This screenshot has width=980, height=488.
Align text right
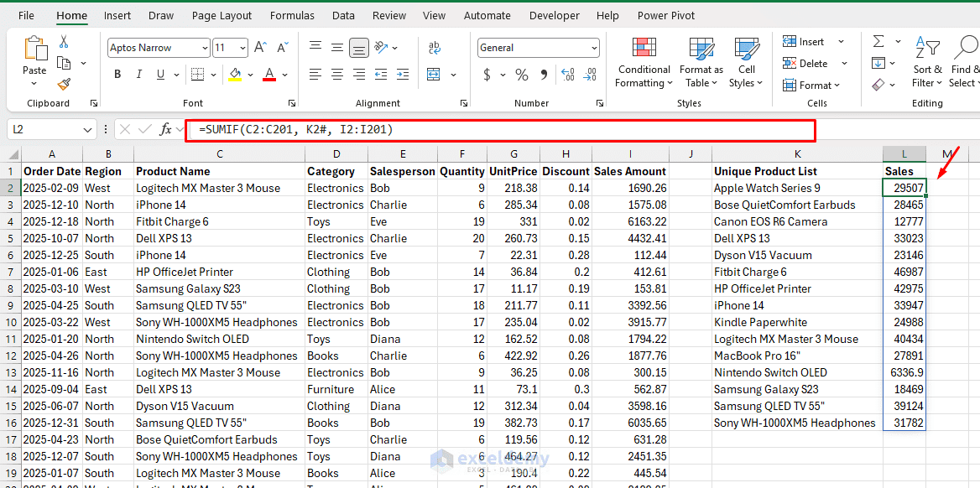pos(359,75)
